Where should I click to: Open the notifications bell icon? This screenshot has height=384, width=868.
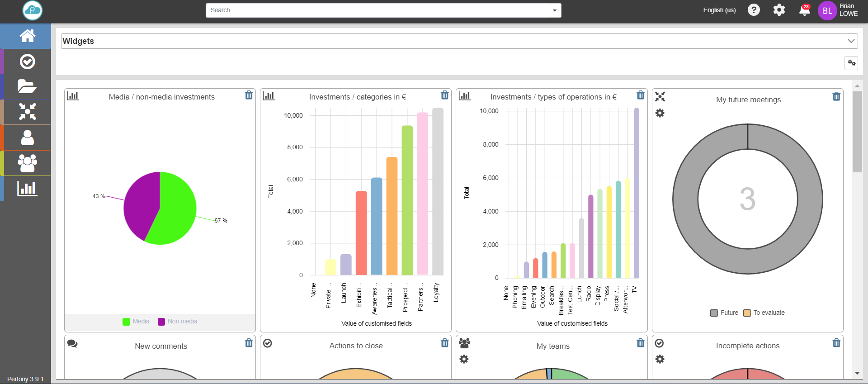tap(804, 10)
